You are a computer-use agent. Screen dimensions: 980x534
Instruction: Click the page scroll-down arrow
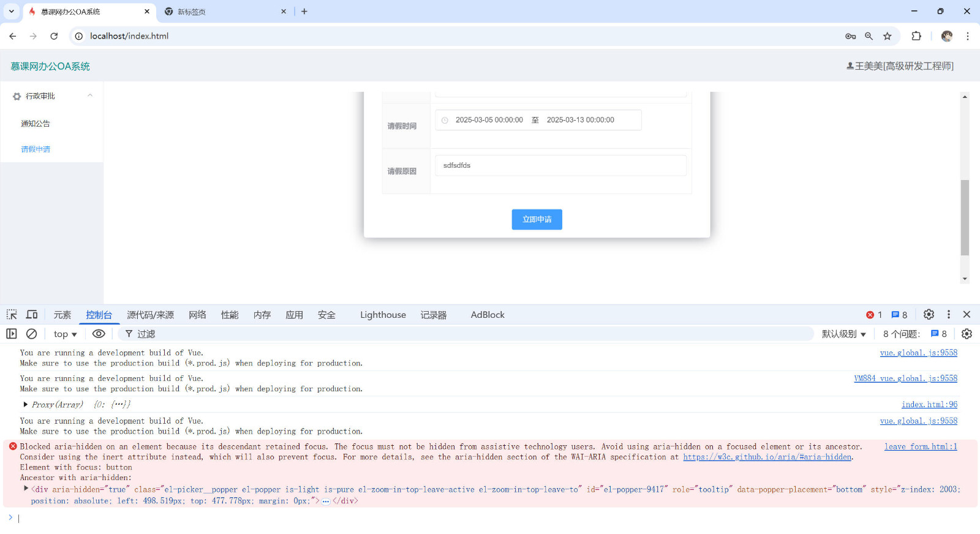pos(965,279)
